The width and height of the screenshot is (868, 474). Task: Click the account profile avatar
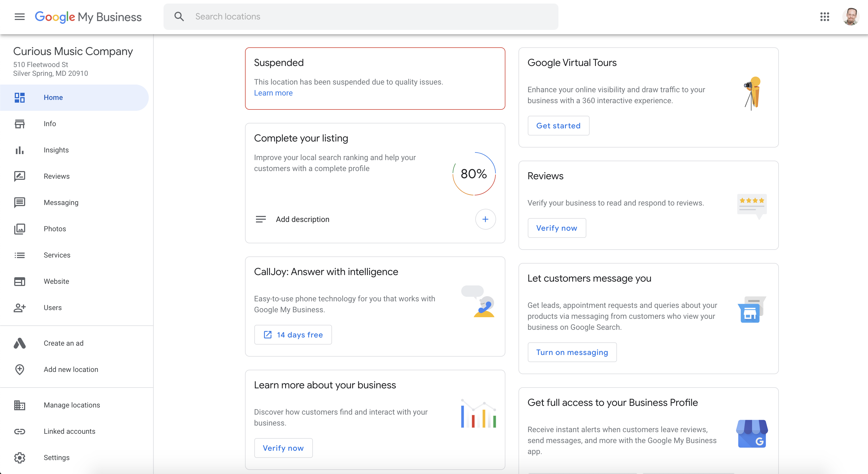click(x=851, y=16)
